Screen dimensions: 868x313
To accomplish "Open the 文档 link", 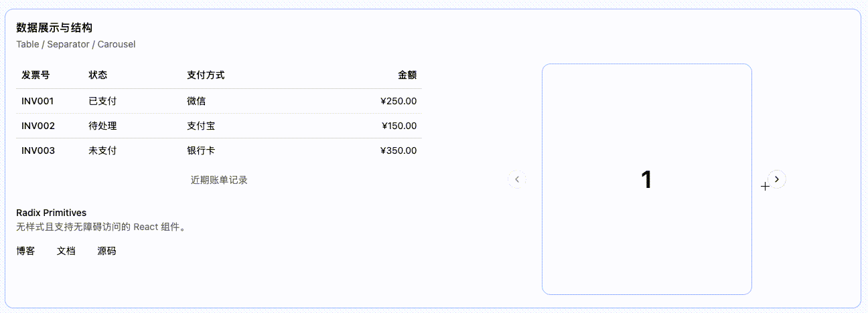I will tap(66, 251).
